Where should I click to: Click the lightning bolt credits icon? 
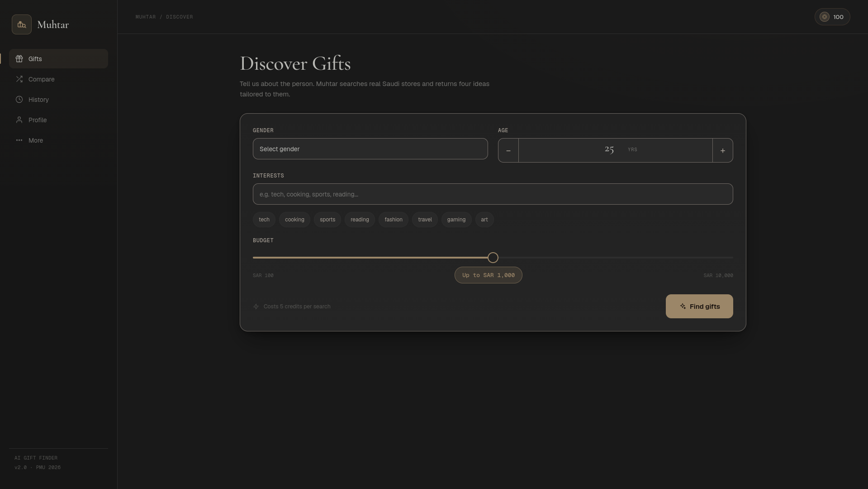pos(256,307)
